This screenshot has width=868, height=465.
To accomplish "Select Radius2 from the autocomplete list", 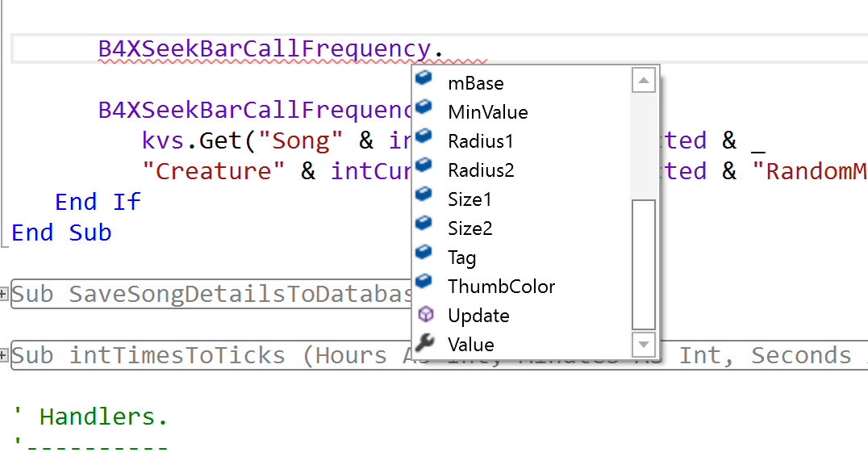I will point(481,170).
